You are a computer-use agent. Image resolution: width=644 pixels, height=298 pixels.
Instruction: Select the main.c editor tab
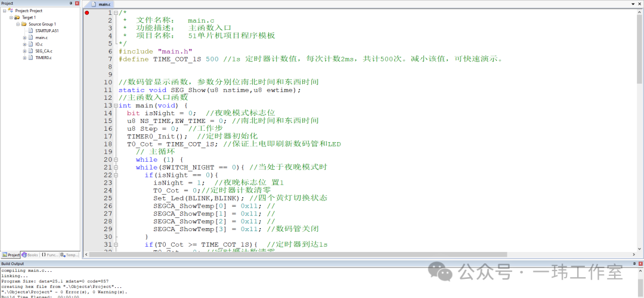[x=96, y=4]
